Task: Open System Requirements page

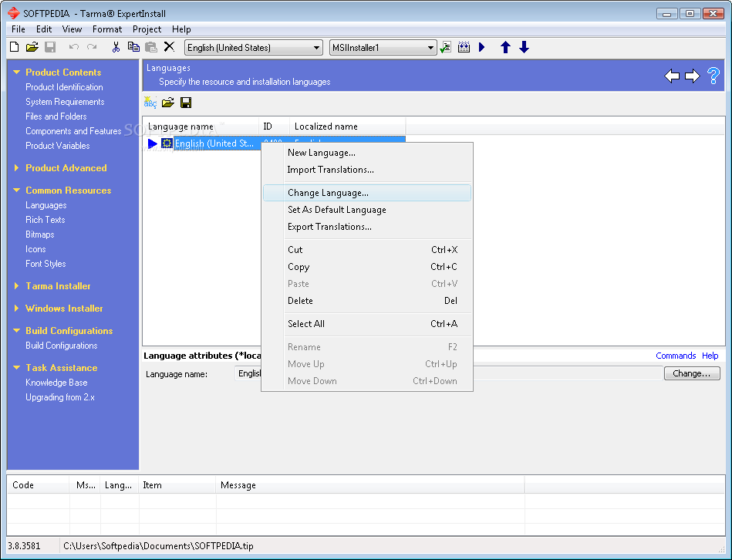Action: coord(65,101)
